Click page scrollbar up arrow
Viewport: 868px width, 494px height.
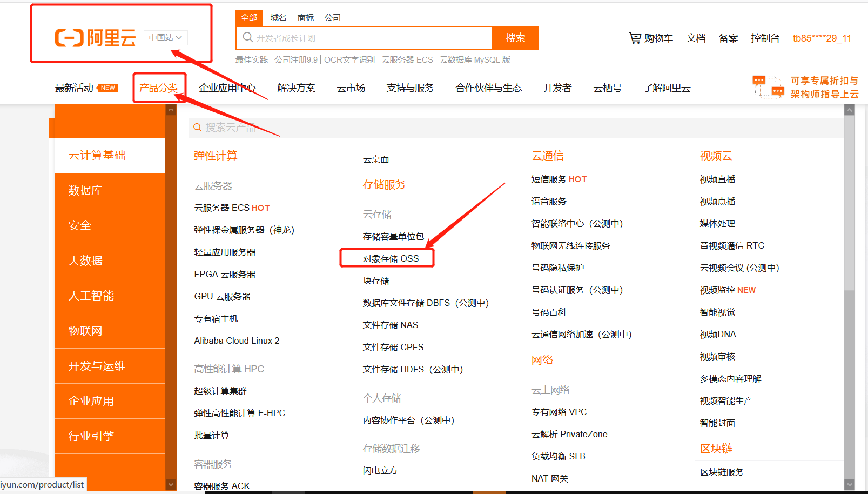pyautogui.click(x=850, y=110)
